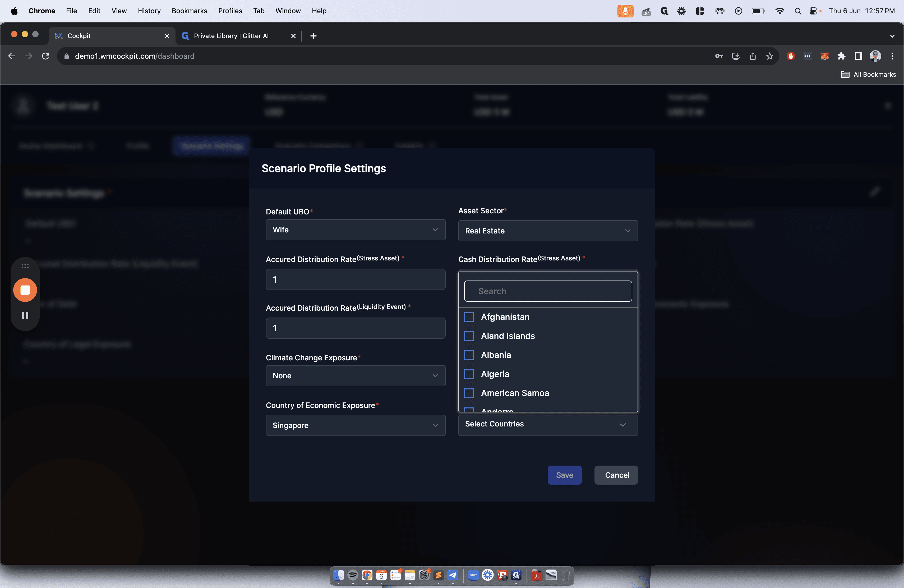904x588 pixels.
Task: Open the Extensions puzzle icon
Action: click(x=841, y=56)
